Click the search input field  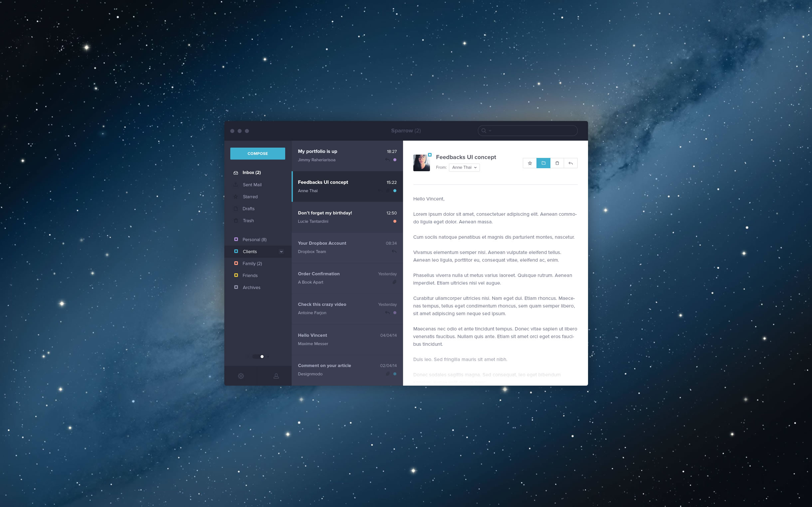526,130
